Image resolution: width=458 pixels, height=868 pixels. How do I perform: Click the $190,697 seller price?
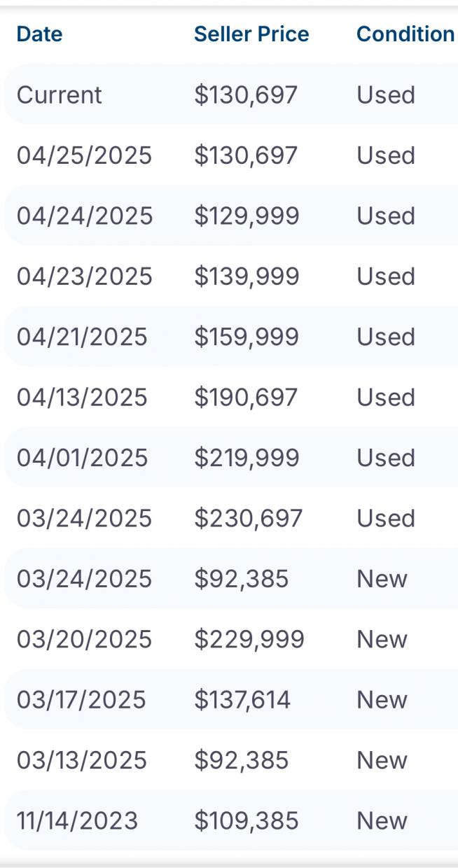tap(246, 398)
